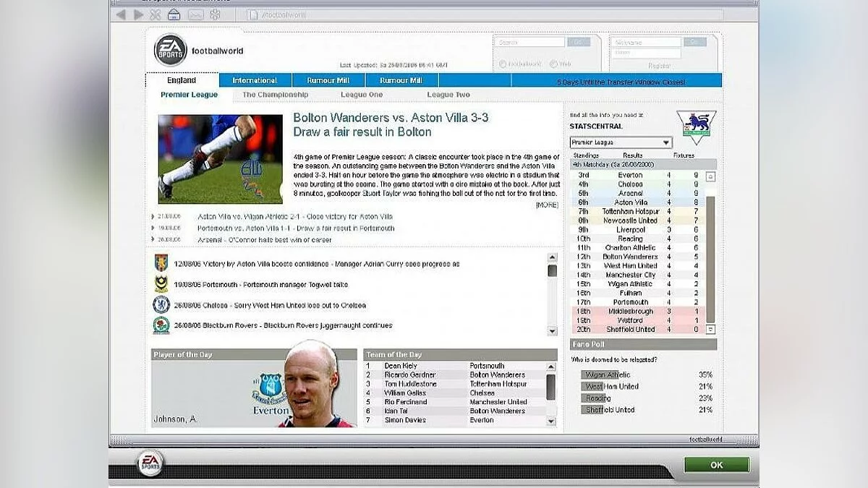Open Sorry West Ham United lose news item
The height and width of the screenshot is (488, 868).
(x=269, y=305)
